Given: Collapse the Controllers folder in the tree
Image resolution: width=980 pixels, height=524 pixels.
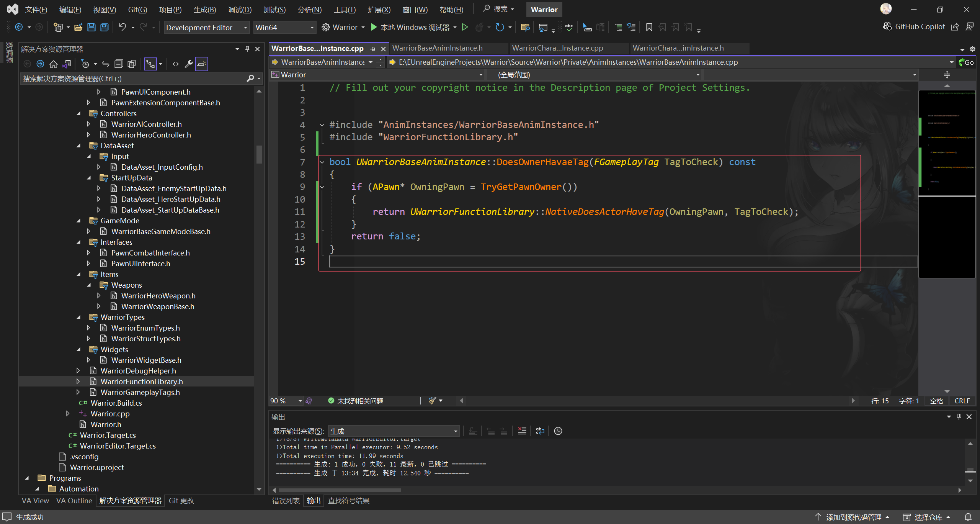Looking at the screenshot, I should (78, 113).
